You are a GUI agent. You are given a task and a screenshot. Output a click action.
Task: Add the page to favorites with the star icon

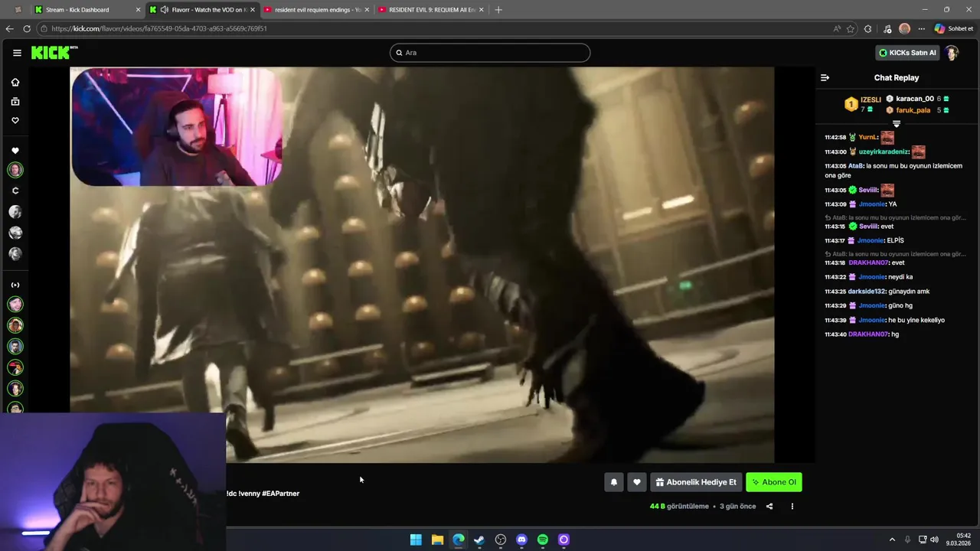click(851, 28)
